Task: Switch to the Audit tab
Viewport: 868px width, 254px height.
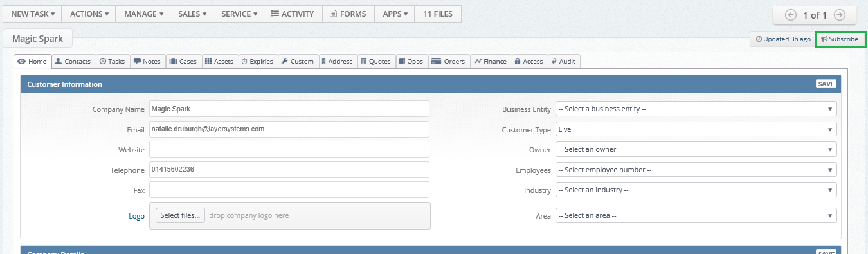Action: (564, 61)
